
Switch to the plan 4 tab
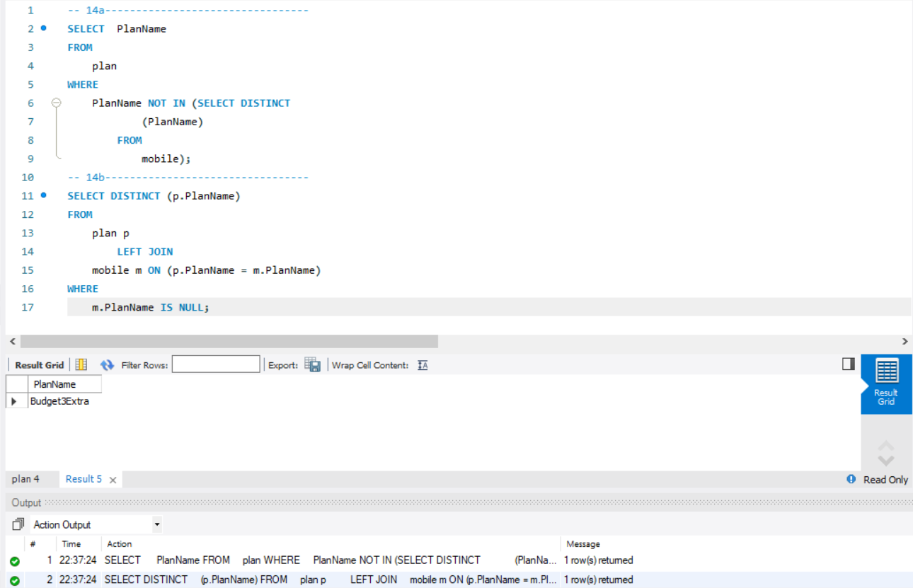click(25, 479)
